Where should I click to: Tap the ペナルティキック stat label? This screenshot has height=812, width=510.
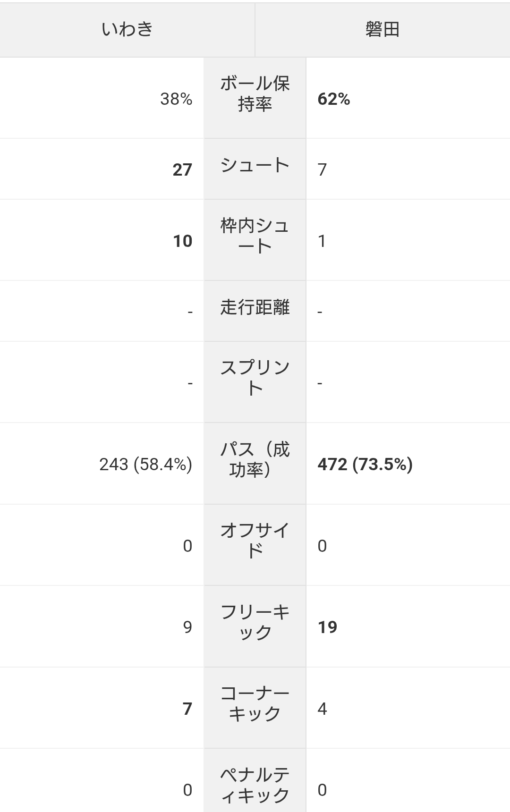(x=255, y=785)
